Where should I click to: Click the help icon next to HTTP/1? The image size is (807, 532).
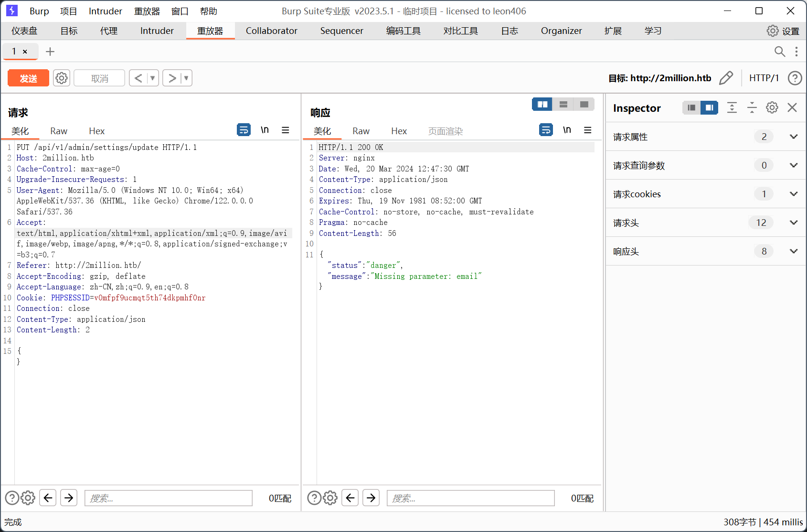(x=795, y=78)
